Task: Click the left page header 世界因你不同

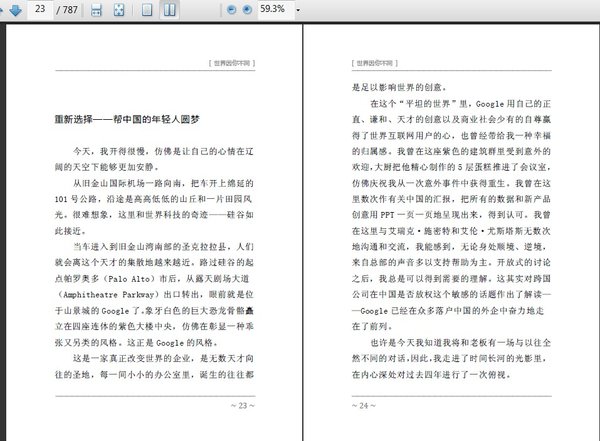Action: pos(232,63)
